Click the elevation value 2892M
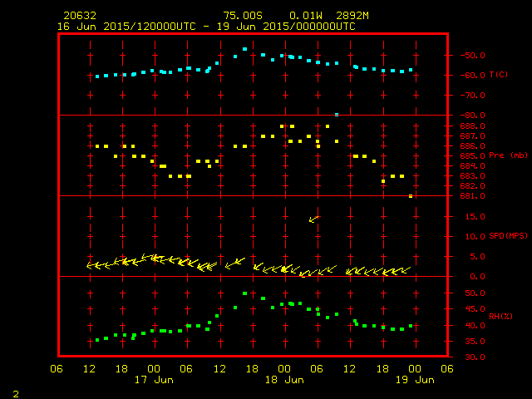Viewport: 532px width, 399px height. coord(352,16)
